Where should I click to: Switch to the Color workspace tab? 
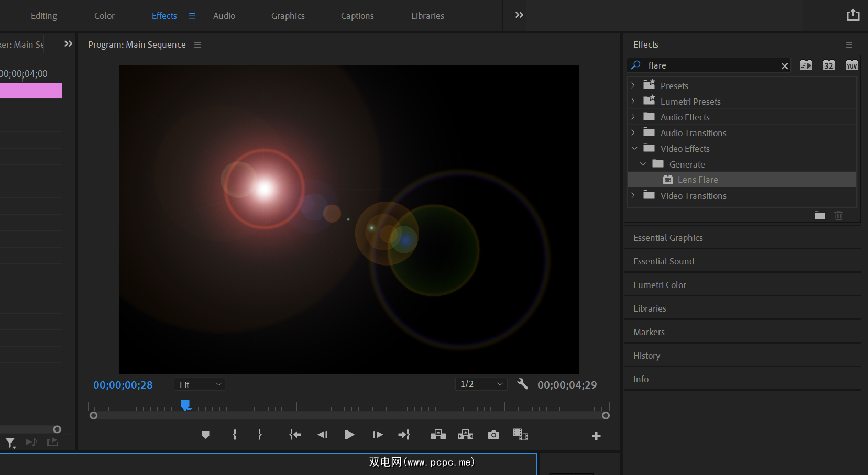coord(104,16)
